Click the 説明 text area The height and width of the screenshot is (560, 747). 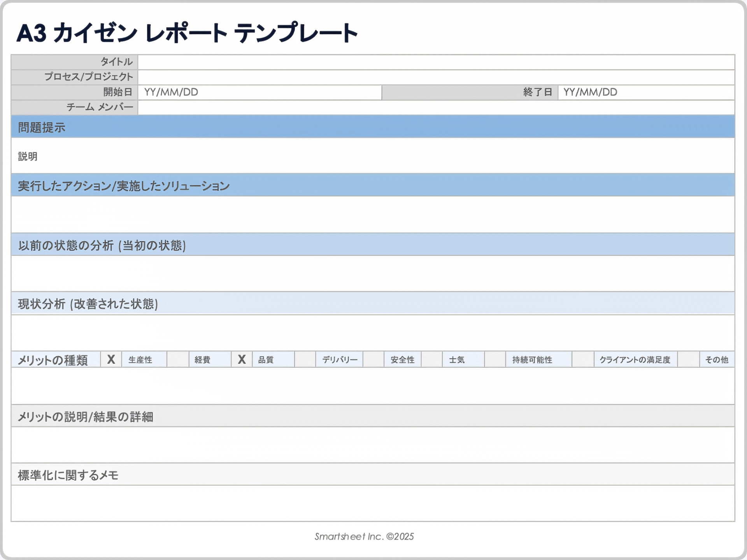click(x=373, y=156)
